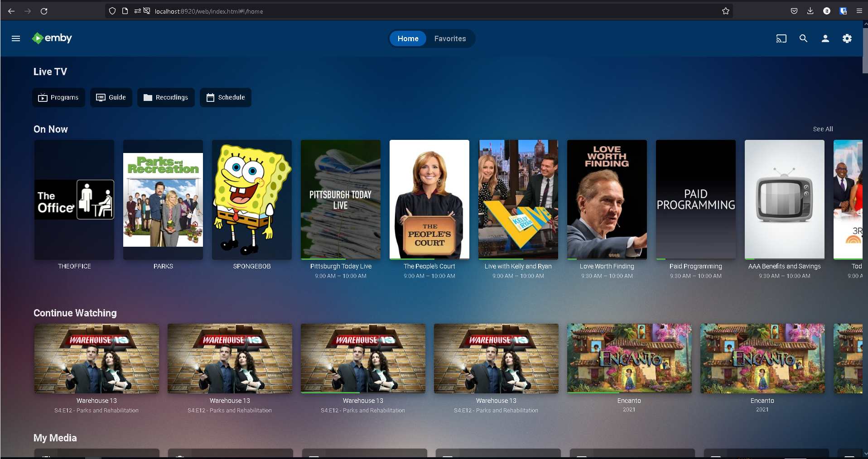Click the air time under Pittsburgh Today Live
The image size is (868, 459).
coord(341,276)
